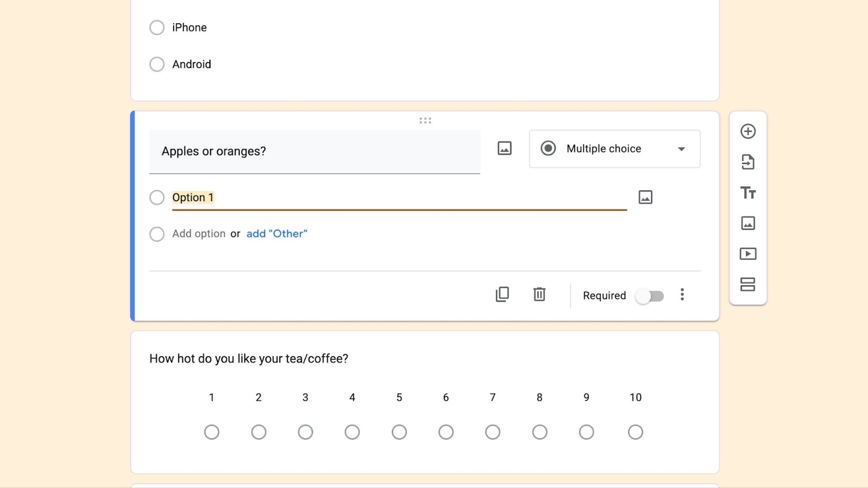Click the Add question plus icon
The width and height of the screenshot is (868, 488).
748,131
